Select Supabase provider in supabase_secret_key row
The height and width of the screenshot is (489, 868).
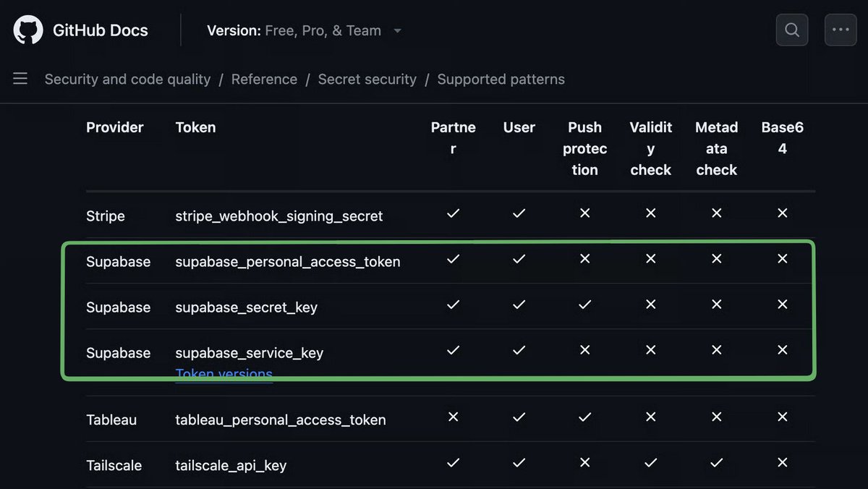tap(119, 307)
